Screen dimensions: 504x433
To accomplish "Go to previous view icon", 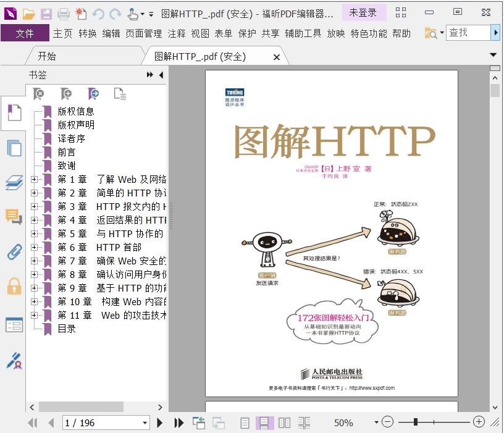I will [x=199, y=422].
